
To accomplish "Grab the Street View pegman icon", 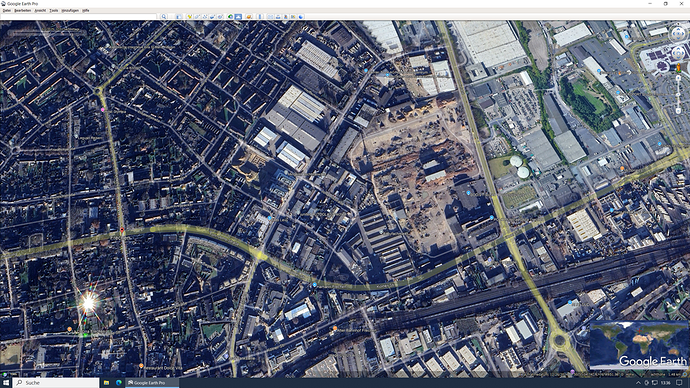I will pos(678,68).
